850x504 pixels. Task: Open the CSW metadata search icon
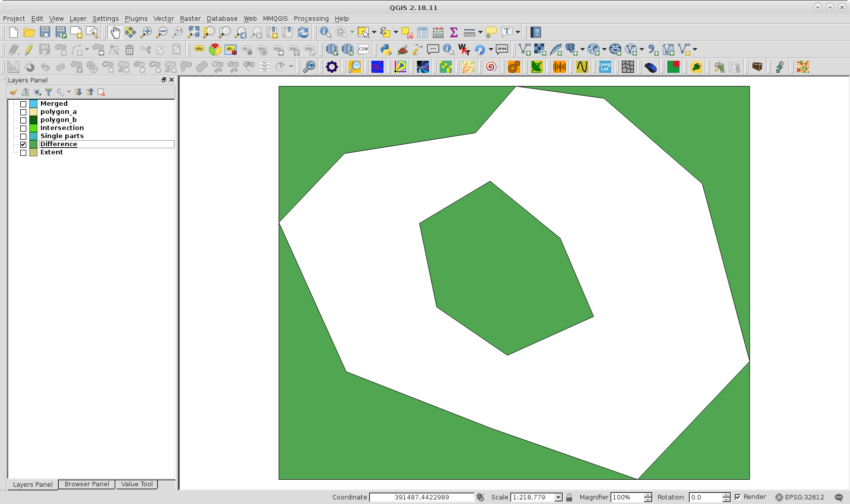(x=363, y=50)
